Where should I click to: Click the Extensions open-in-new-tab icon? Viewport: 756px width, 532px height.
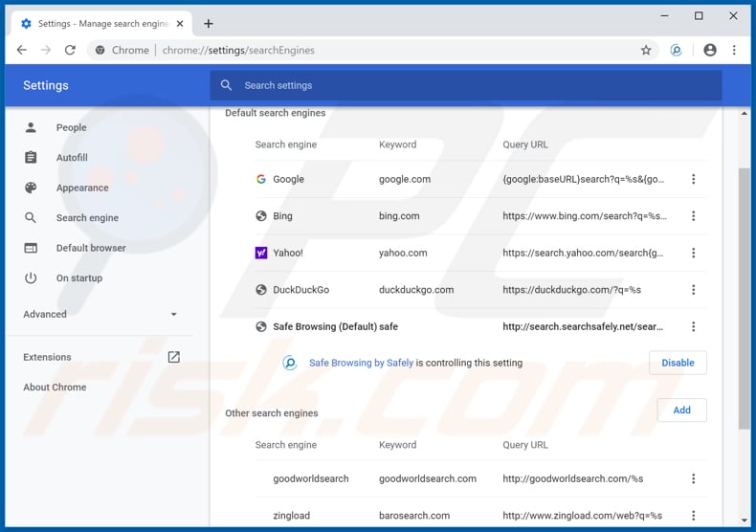pos(173,357)
